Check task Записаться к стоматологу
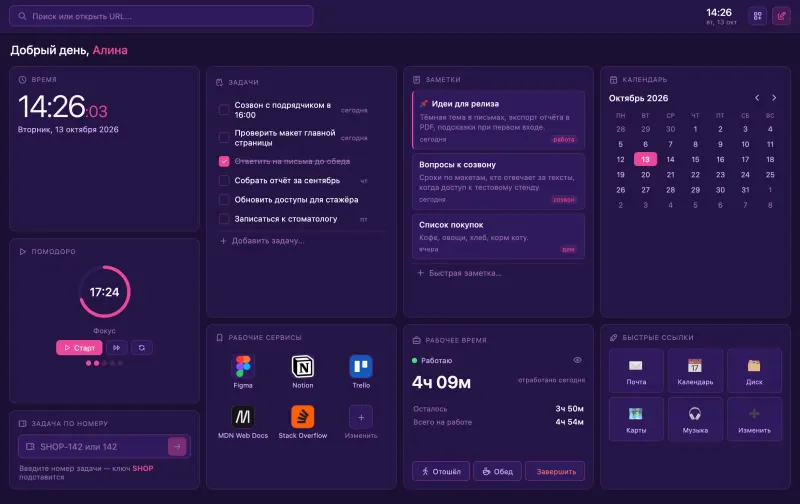Screen dimensions: 800x504 click(223, 219)
